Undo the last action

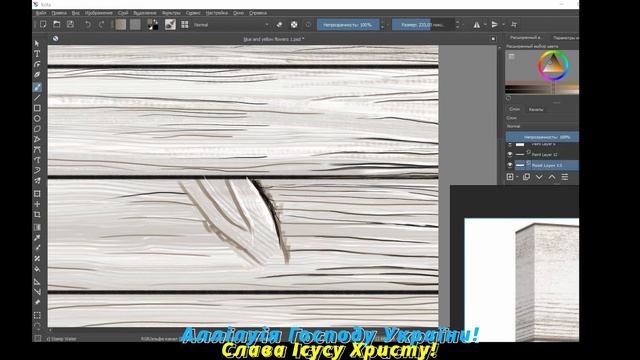88,24
